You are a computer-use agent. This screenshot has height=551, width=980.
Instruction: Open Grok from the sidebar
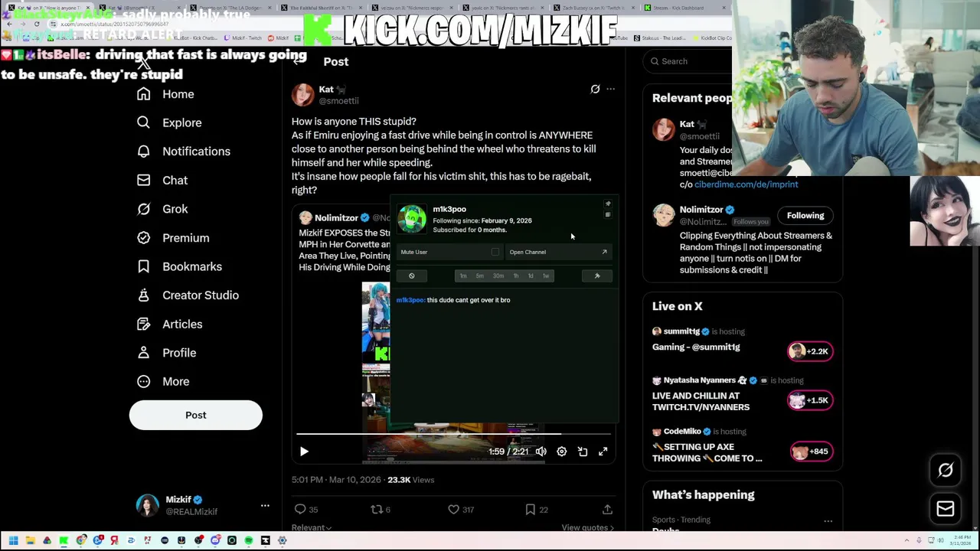(162, 209)
